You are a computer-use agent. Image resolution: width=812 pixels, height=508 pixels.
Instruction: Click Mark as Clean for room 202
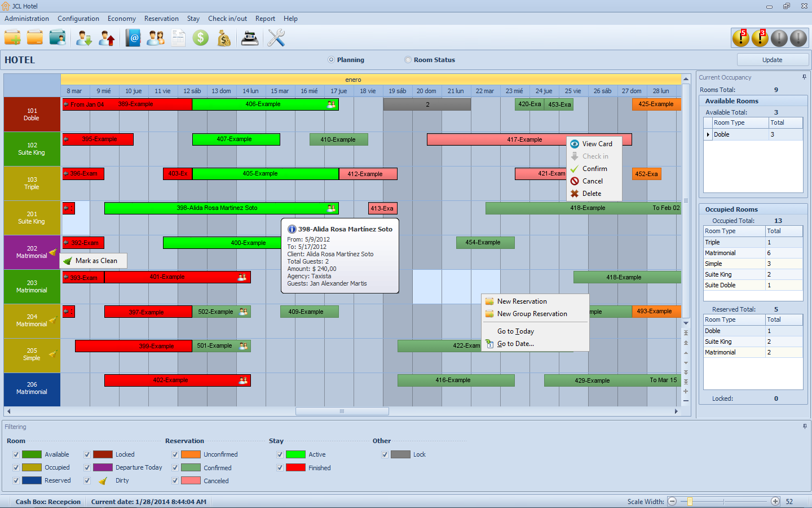coord(96,261)
